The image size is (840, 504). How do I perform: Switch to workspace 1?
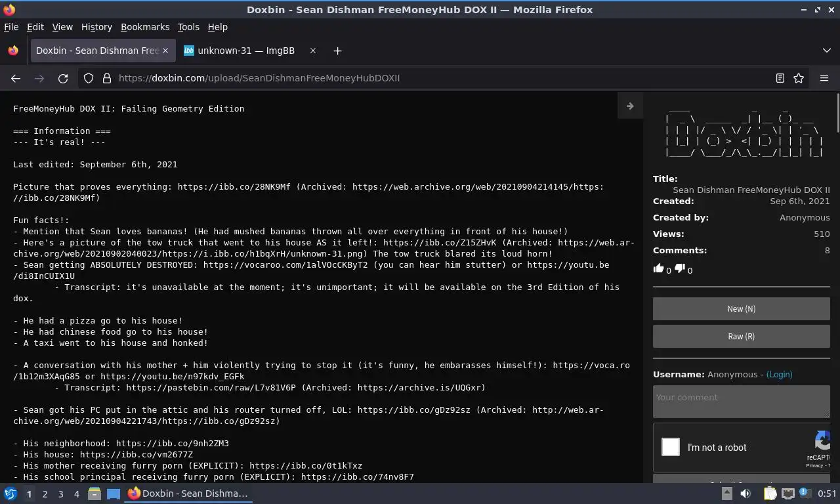(29, 493)
